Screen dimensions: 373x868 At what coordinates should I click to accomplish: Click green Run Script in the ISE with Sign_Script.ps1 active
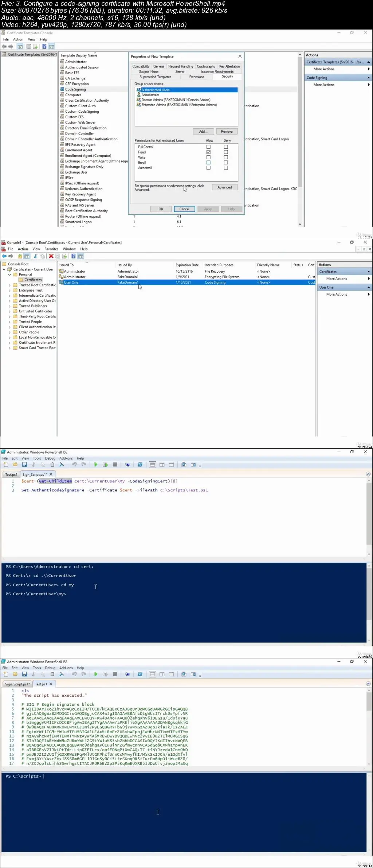click(96, 464)
